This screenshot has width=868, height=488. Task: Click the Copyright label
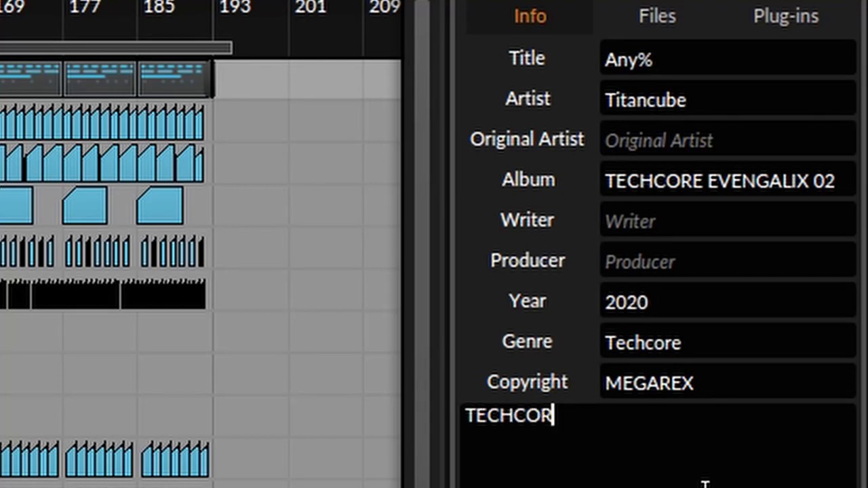(x=527, y=382)
